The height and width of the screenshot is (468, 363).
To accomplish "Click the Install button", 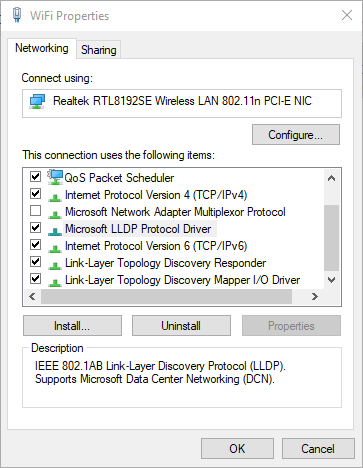I will point(72,326).
